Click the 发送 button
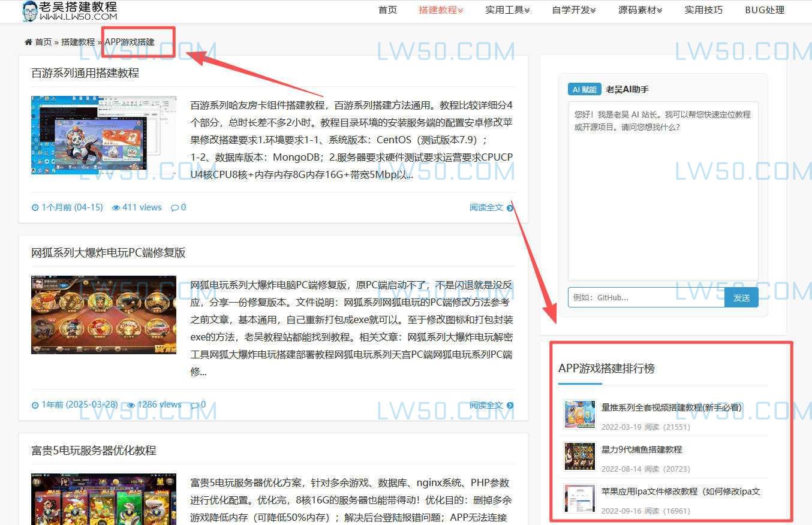 pyautogui.click(x=742, y=297)
